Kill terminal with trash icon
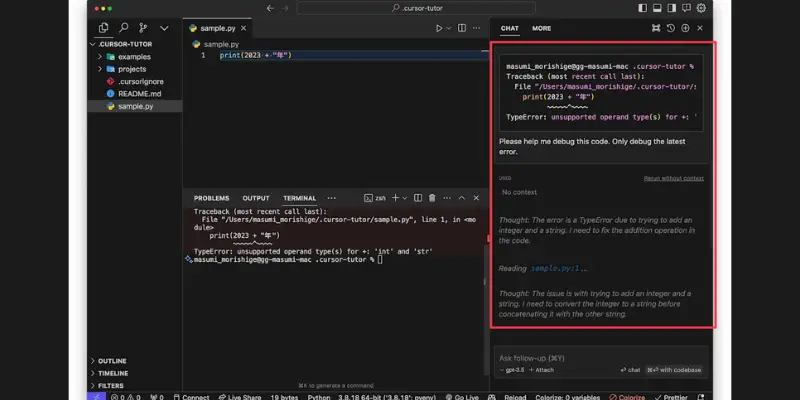Viewport: 800px width, 400px height. tap(432, 198)
